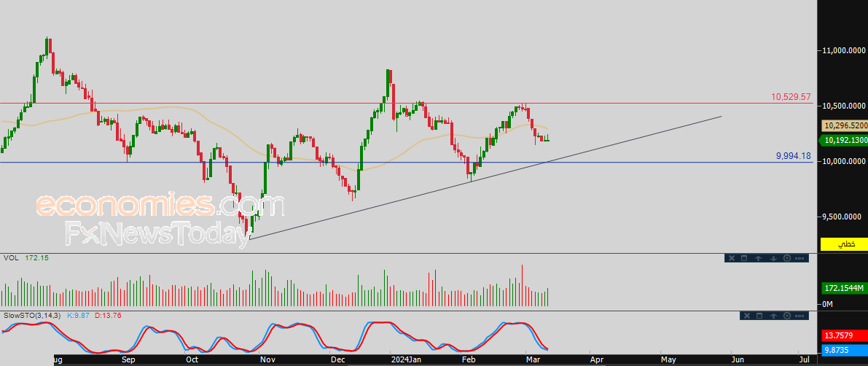Image resolution: width=868 pixels, height=366 pixels.
Task: Close the VOL indicator panel
Action: tap(732, 258)
